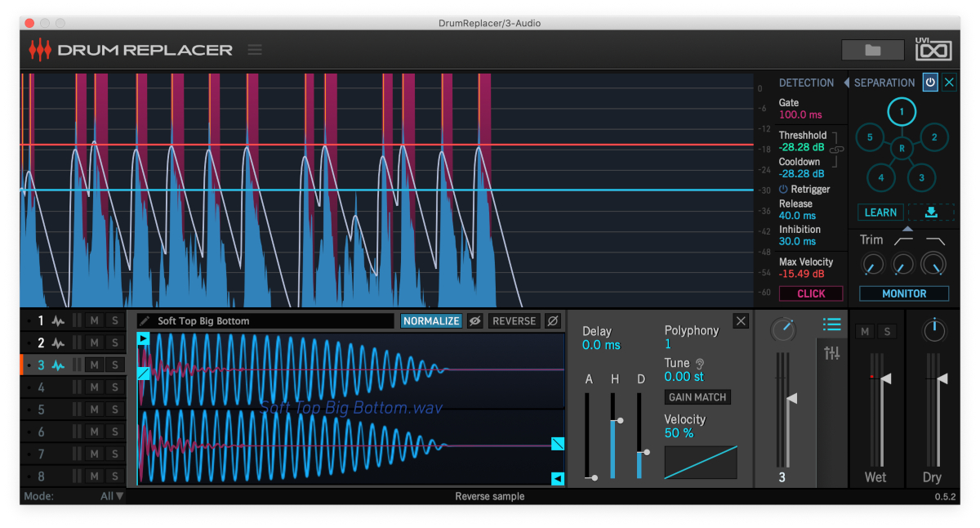This screenshot has height=528, width=980.
Task: Open the mixer faders tab icon
Action: [x=832, y=353]
